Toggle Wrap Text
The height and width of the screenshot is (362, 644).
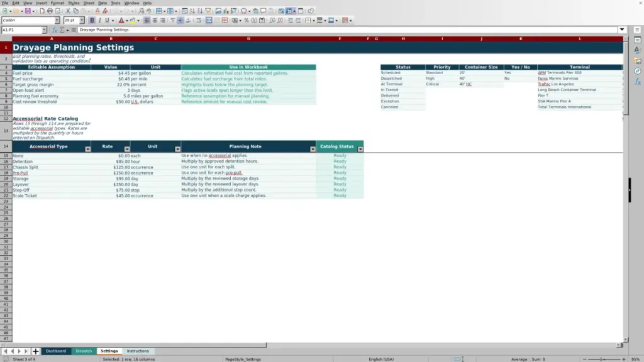(x=199, y=21)
